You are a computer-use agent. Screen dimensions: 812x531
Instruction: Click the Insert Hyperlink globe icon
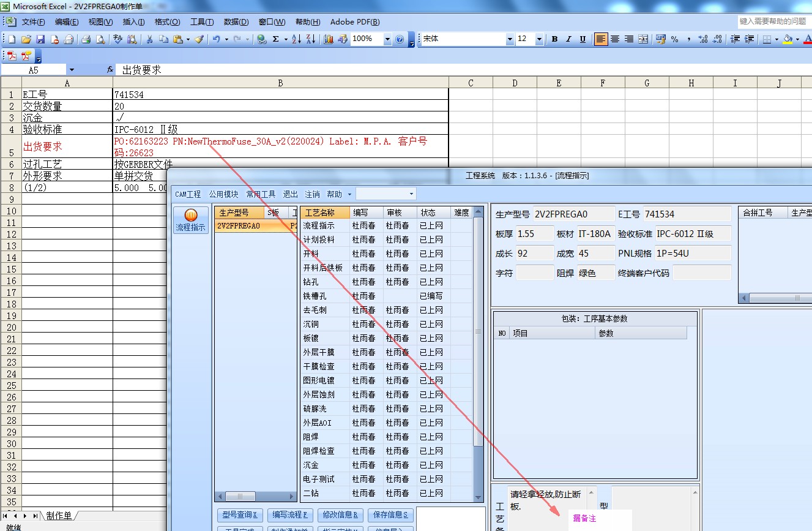click(262, 39)
